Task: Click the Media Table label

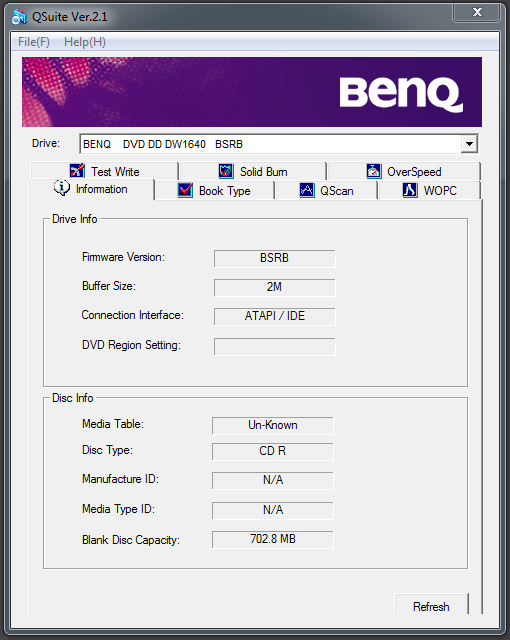Action: tap(113, 424)
